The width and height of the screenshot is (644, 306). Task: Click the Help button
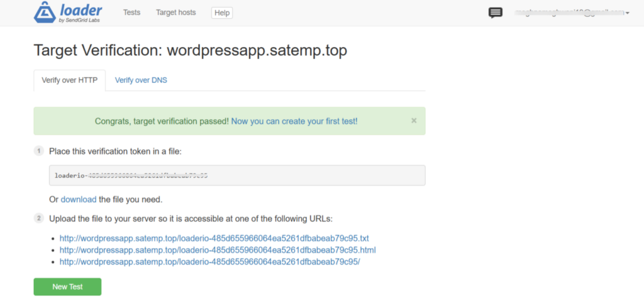coord(222,13)
